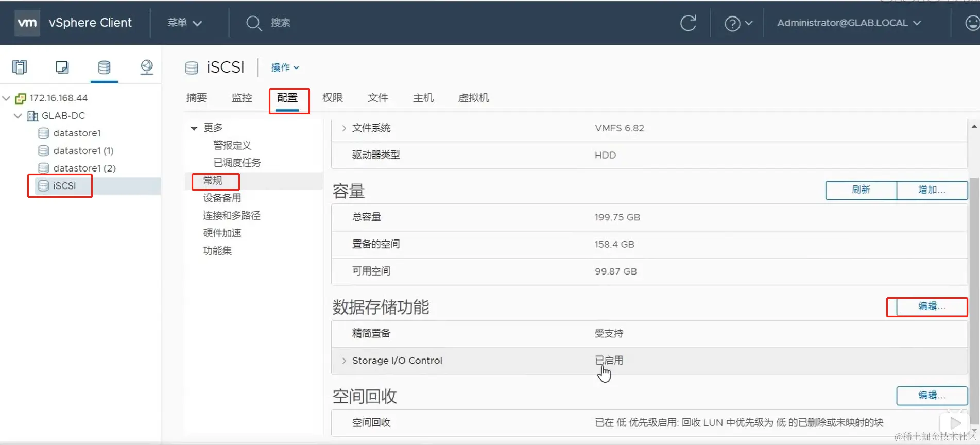Click 编辑... for 空间回收
Screen dimensions: 980x445
pyautogui.click(x=932, y=396)
